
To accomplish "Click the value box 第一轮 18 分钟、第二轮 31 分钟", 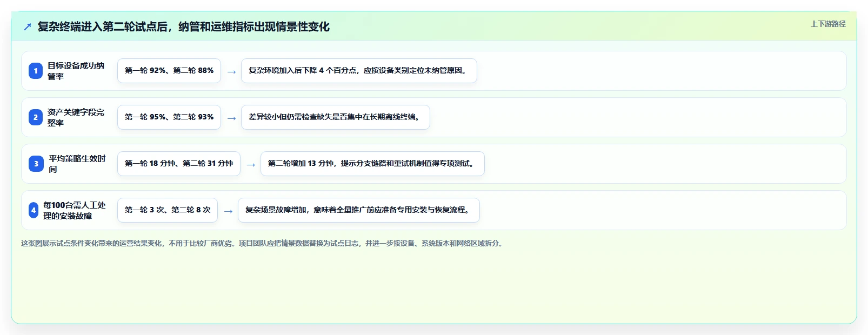I will click(179, 164).
